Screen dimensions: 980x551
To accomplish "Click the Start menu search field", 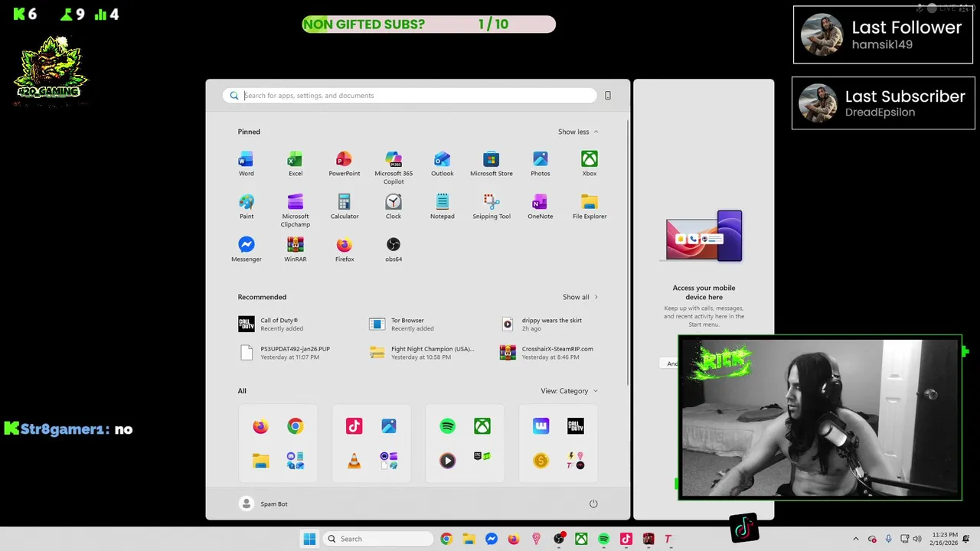I will coord(410,96).
